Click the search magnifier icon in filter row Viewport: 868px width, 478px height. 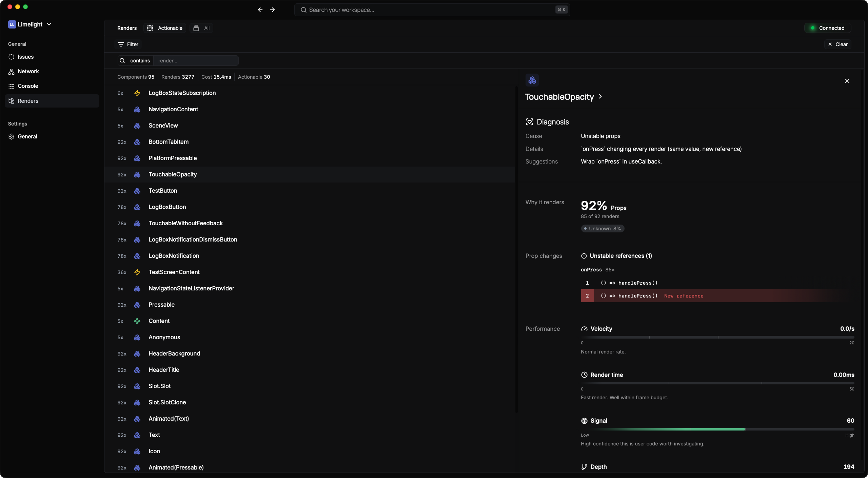point(122,61)
